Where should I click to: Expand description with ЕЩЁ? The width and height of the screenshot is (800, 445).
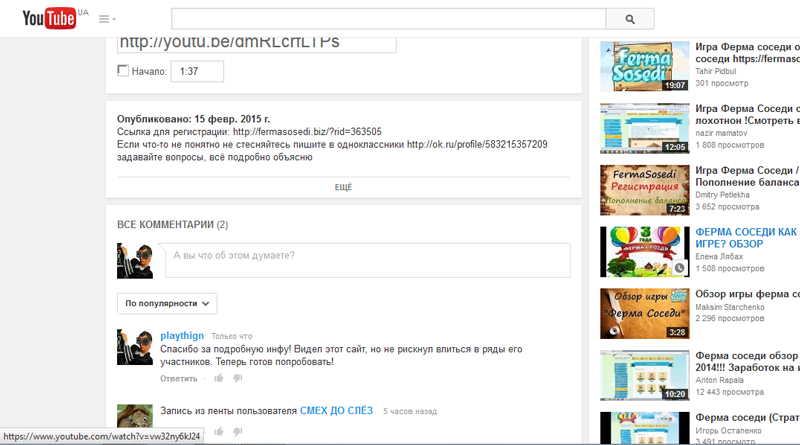[x=343, y=187]
